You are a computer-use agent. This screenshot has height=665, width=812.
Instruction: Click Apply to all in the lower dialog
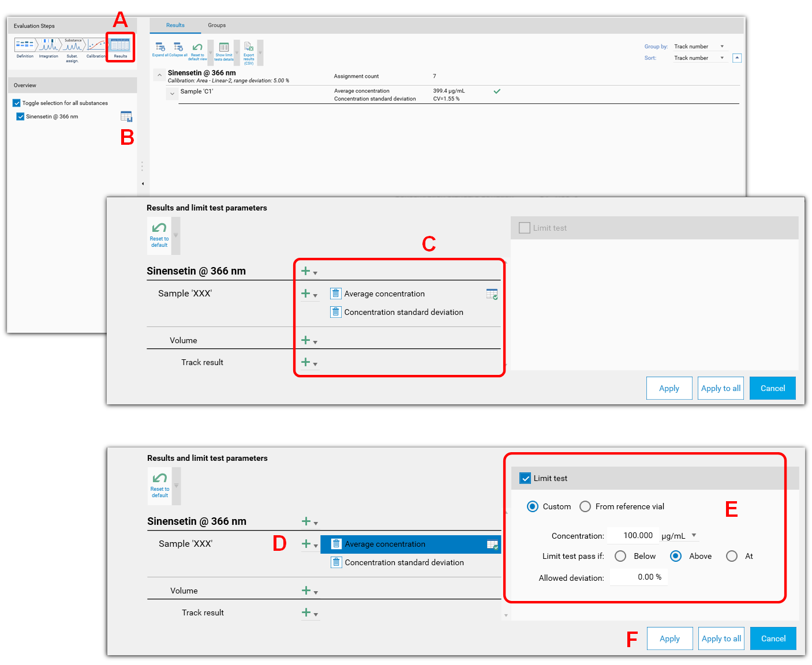(721, 638)
